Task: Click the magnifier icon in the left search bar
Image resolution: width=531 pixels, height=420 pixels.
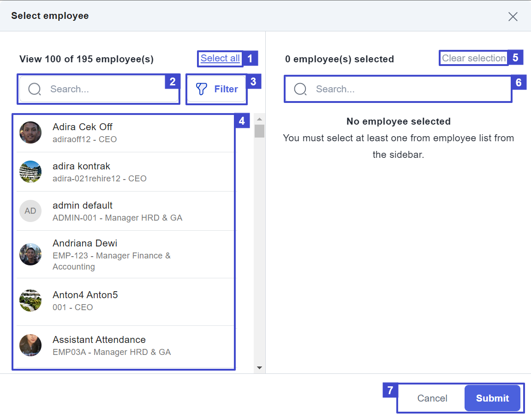Action: coord(35,89)
